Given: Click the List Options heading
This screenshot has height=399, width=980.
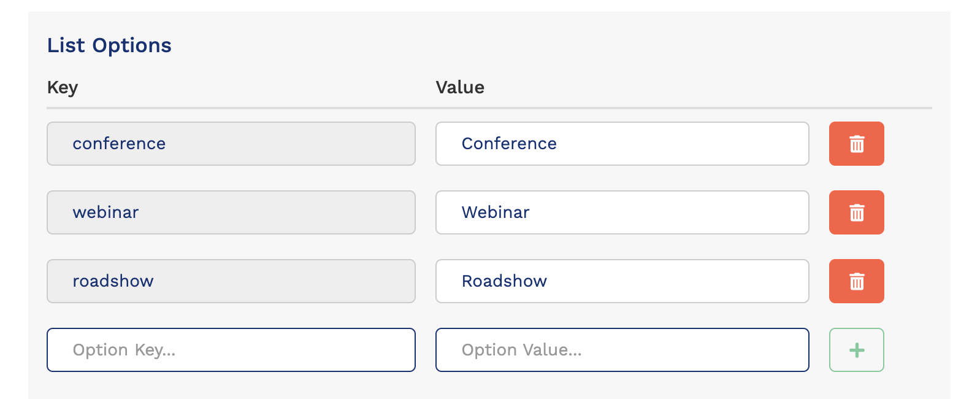Looking at the screenshot, I should [x=109, y=45].
